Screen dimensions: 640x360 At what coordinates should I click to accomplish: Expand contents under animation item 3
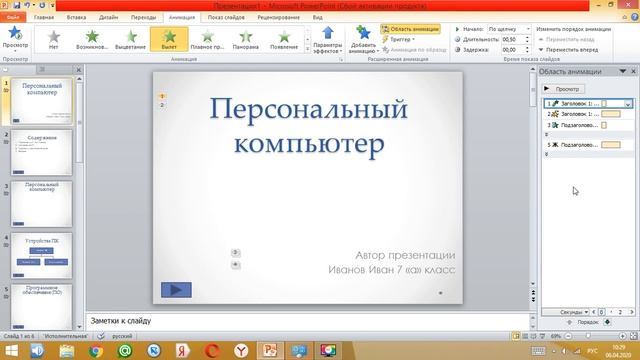(x=547, y=134)
